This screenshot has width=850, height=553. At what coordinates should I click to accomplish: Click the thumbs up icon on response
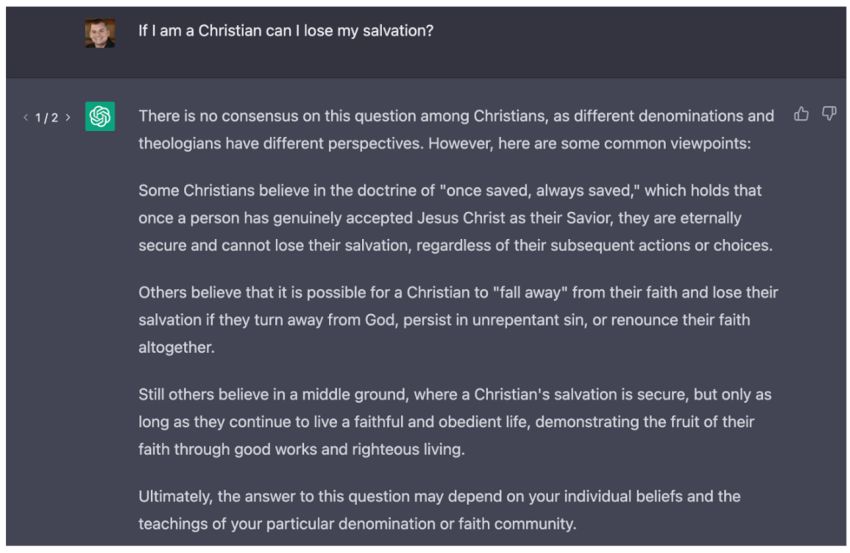coord(801,115)
